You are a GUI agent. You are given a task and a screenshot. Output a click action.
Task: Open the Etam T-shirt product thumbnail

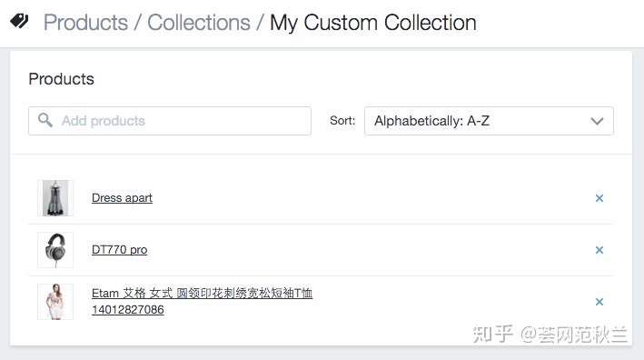pyautogui.click(x=55, y=302)
